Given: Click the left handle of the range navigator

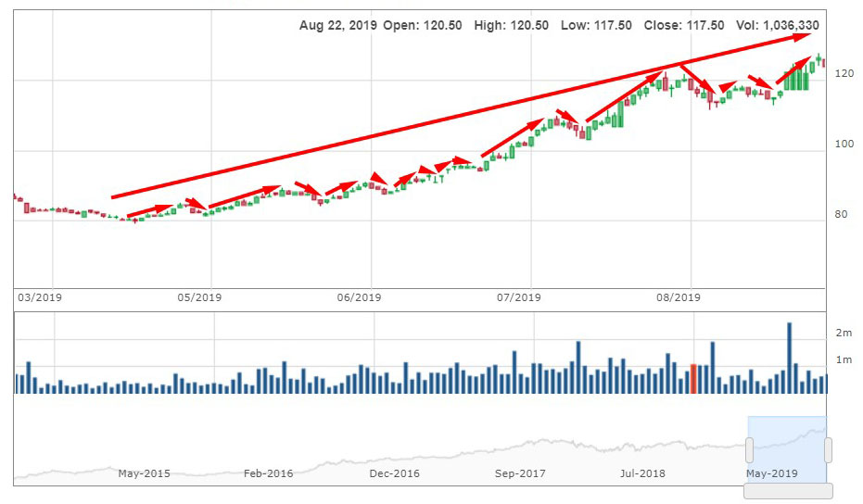Looking at the screenshot, I should click(x=749, y=450).
